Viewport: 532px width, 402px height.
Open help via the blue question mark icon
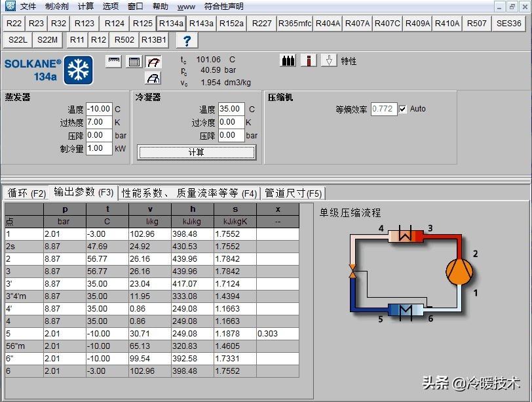187,39
